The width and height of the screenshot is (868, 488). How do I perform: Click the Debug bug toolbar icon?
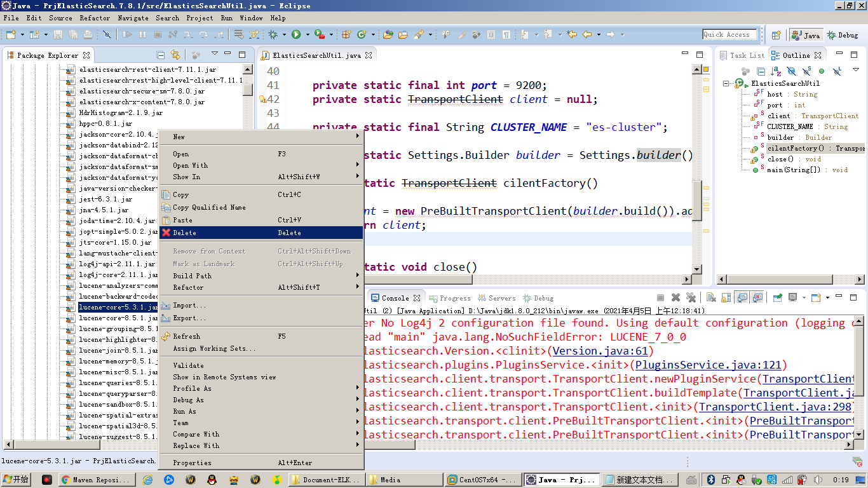pyautogui.click(x=273, y=34)
